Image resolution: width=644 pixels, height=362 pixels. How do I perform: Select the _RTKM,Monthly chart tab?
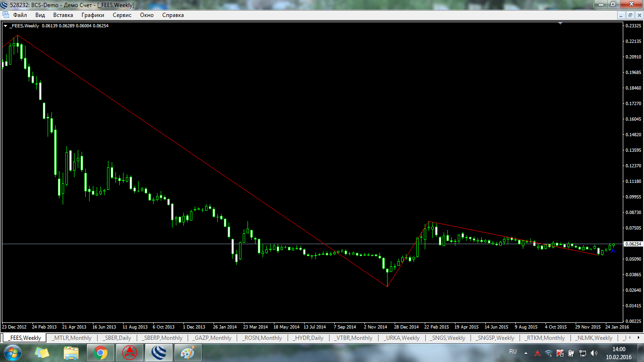pos(545,338)
